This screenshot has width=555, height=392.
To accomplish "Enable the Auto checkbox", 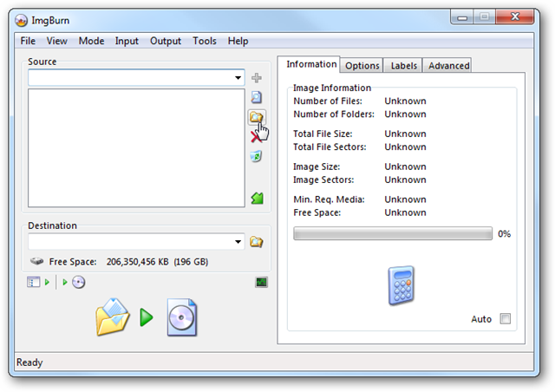I will (x=505, y=318).
